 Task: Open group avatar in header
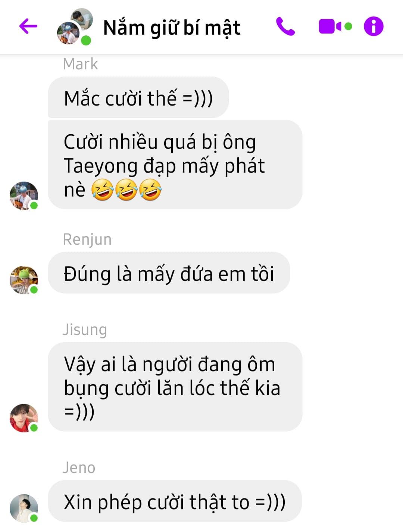75,26
